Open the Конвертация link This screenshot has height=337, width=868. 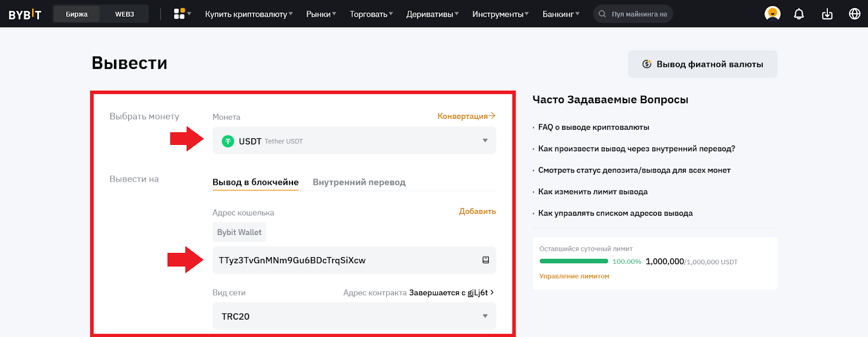coord(467,116)
